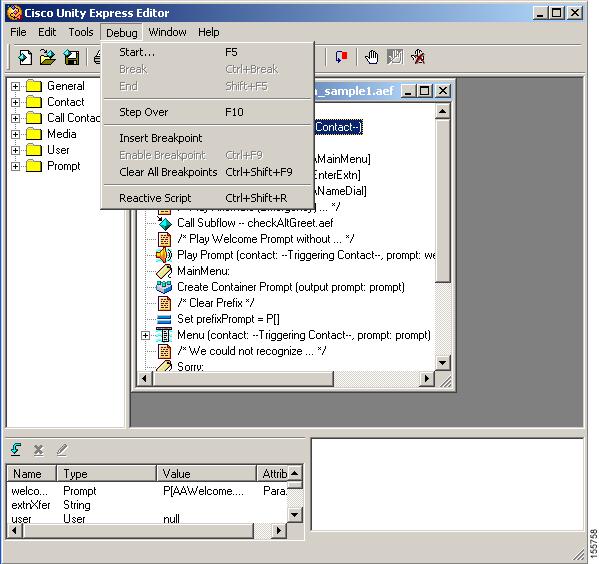Open the Help menu
599x564 pixels.
[209, 32]
